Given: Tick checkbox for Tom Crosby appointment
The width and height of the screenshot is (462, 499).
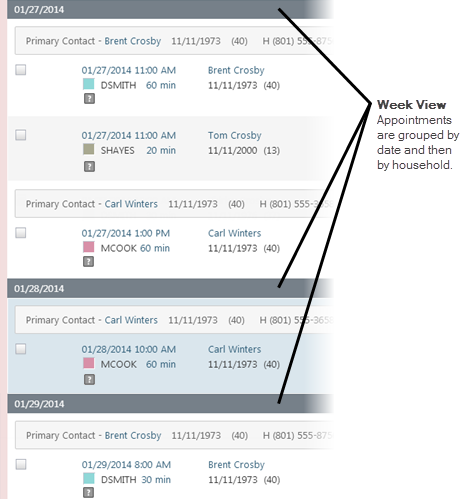Looking at the screenshot, I should 21,135.
